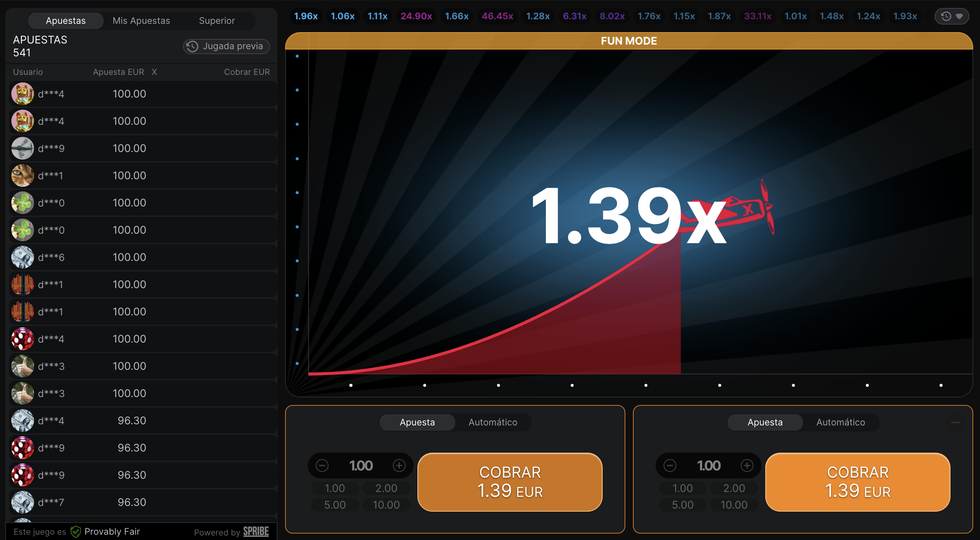The height and width of the screenshot is (540, 980).
Task: Select Apuesta mode in right bet panel
Action: [764, 422]
